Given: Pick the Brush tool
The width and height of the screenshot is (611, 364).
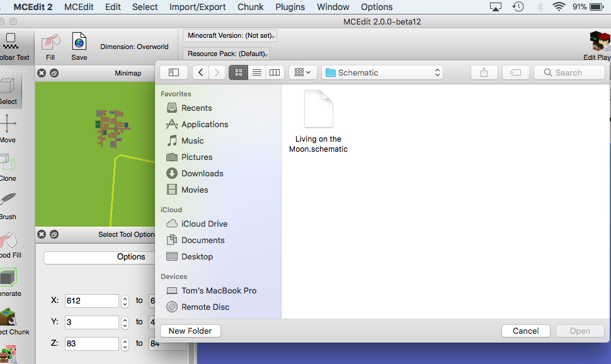Looking at the screenshot, I should [8, 206].
